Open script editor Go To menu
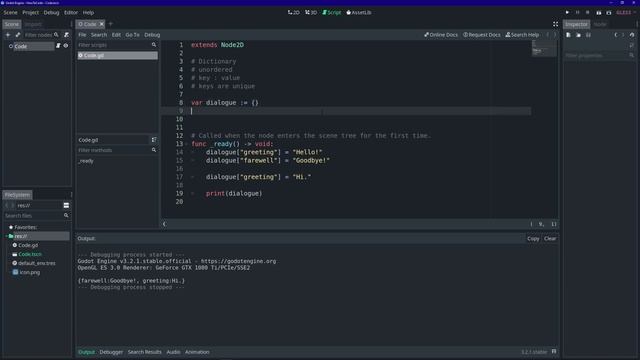Viewport: 640px width, 360px height. 132,35
